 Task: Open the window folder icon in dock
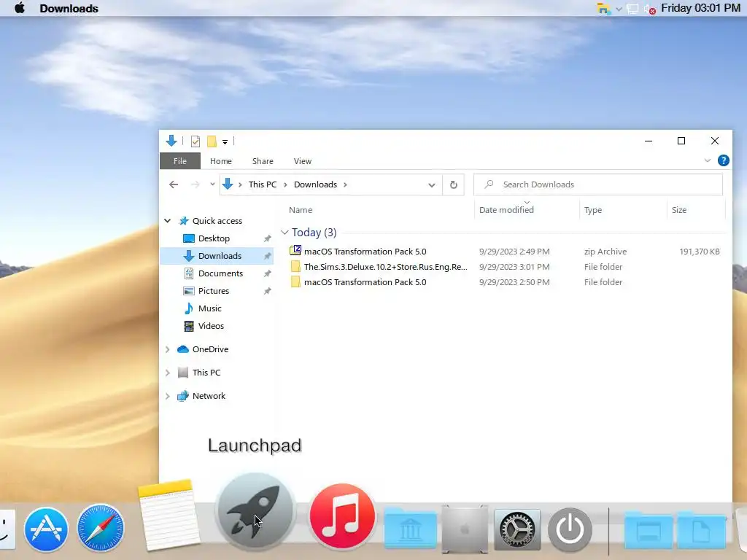[648, 529]
